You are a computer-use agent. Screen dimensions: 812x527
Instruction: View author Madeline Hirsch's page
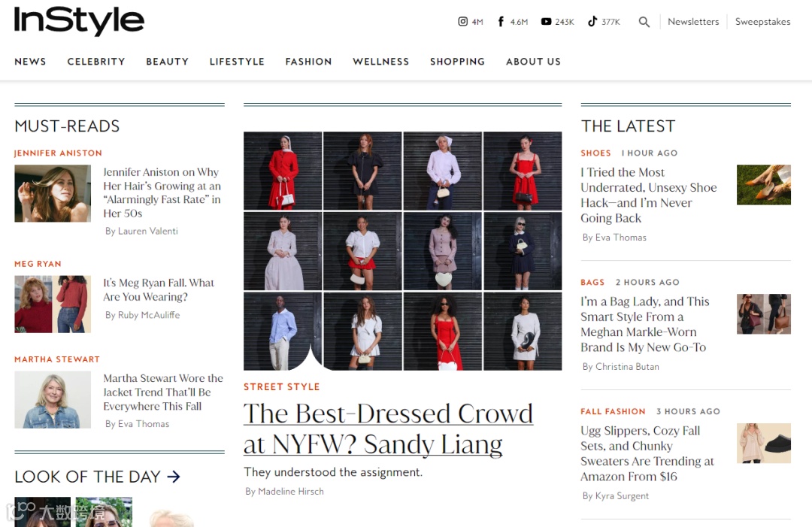click(x=291, y=491)
